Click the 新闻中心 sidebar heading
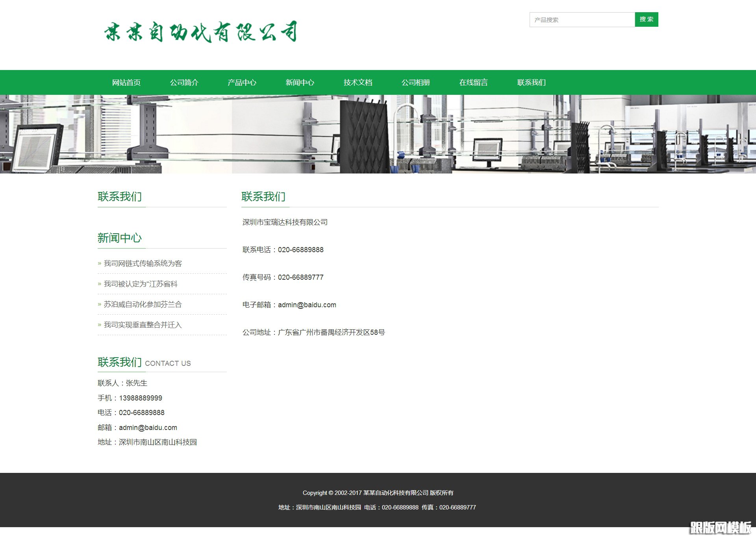 tap(119, 238)
